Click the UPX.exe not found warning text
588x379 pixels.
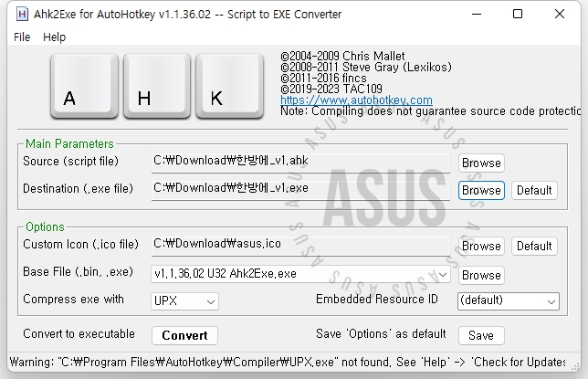(288, 363)
